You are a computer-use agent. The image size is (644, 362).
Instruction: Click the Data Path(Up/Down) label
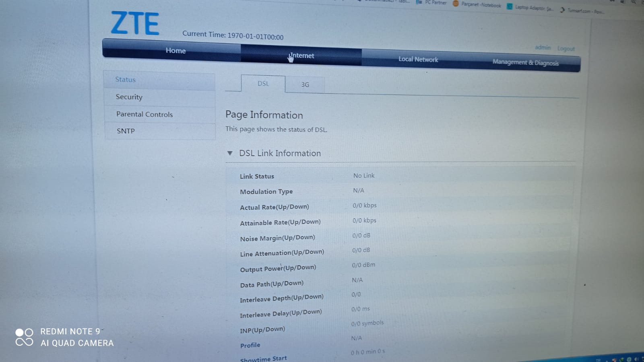[x=272, y=284]
